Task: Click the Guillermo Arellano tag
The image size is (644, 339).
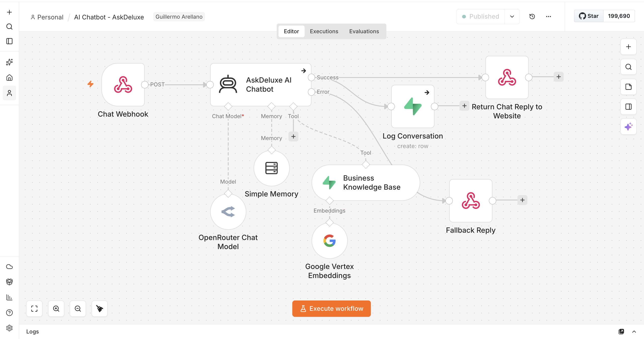Action: (179, 17)
